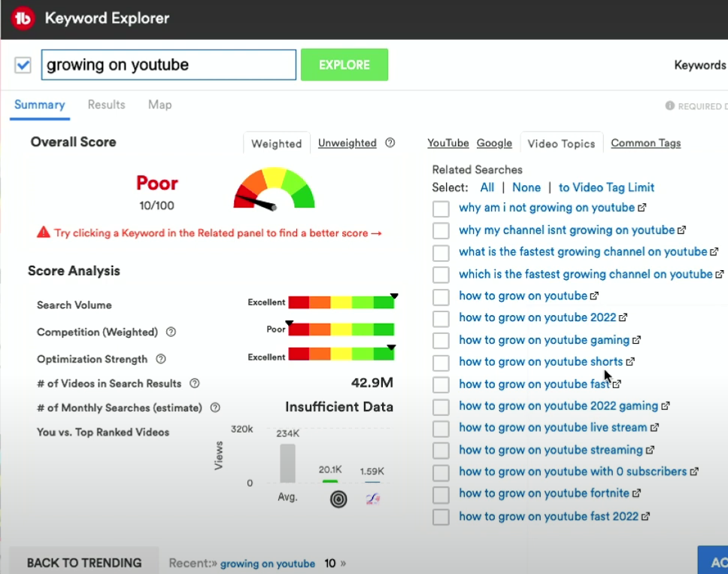Open 'how to grow on youtube 2022 gaming' keyword
The height and width of the screenshot is (574, 728).
[558, 406]
